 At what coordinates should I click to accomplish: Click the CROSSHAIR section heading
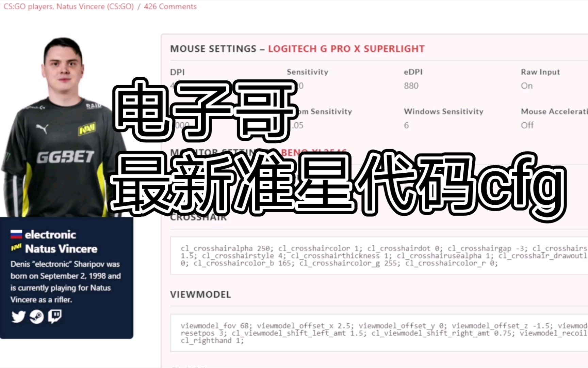click(x=198, y=217)
